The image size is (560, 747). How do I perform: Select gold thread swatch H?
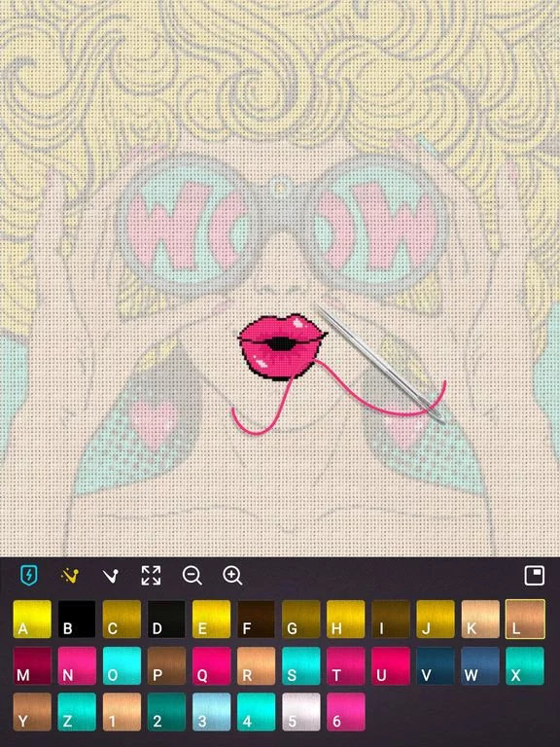(x=346, y=619)
